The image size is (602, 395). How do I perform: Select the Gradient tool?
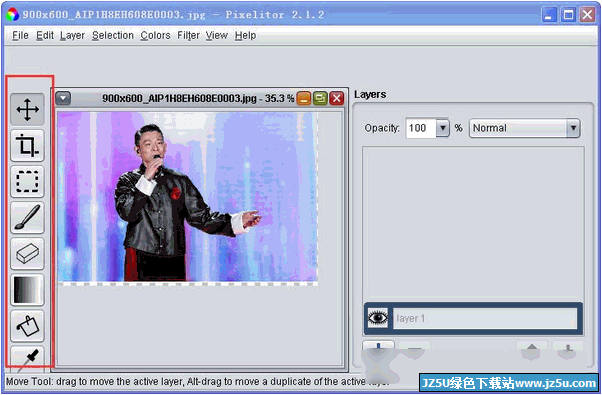(27, 289)
